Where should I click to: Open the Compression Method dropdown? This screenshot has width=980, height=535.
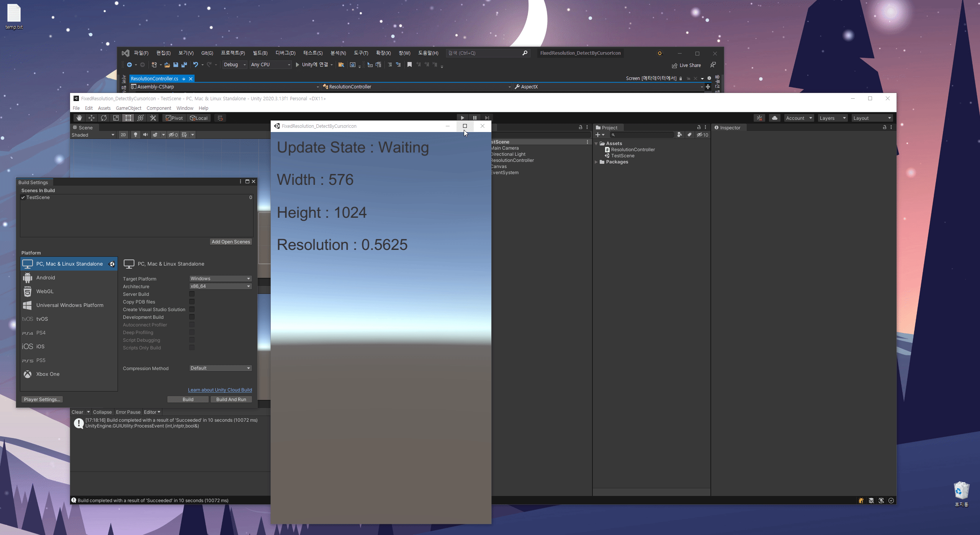pos(220,368)
